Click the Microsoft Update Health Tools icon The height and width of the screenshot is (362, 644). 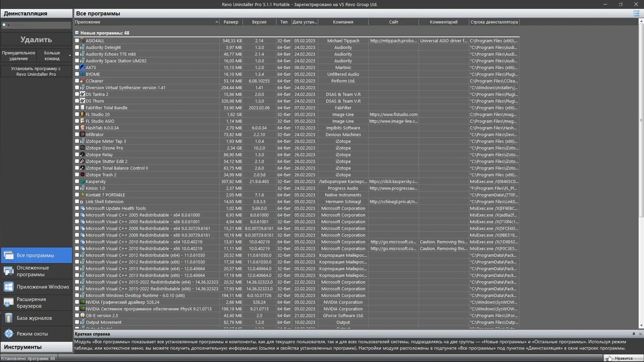coord(82,208)
